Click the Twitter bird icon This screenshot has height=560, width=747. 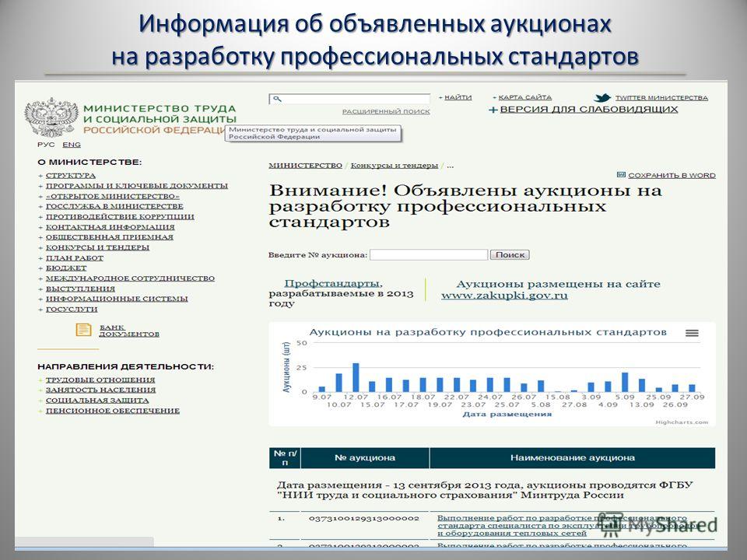pyautogui.click(x=602, y=98)
